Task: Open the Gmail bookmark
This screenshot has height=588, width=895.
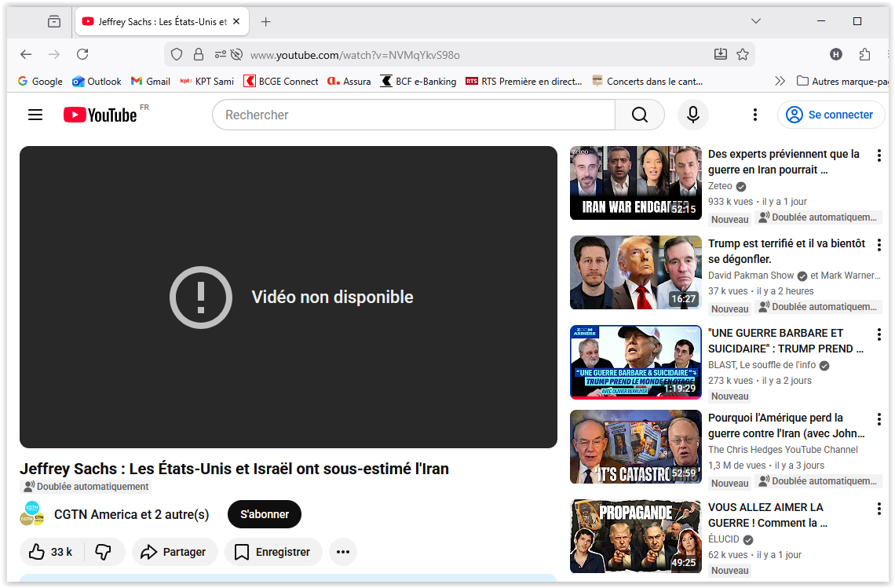Action: pyautogui.click(x=150, y=81)
